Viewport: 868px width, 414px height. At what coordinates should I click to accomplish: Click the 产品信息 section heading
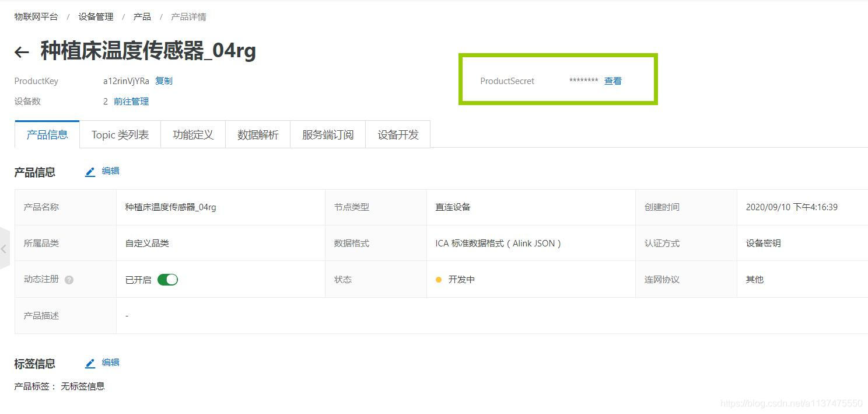(35, 172)
